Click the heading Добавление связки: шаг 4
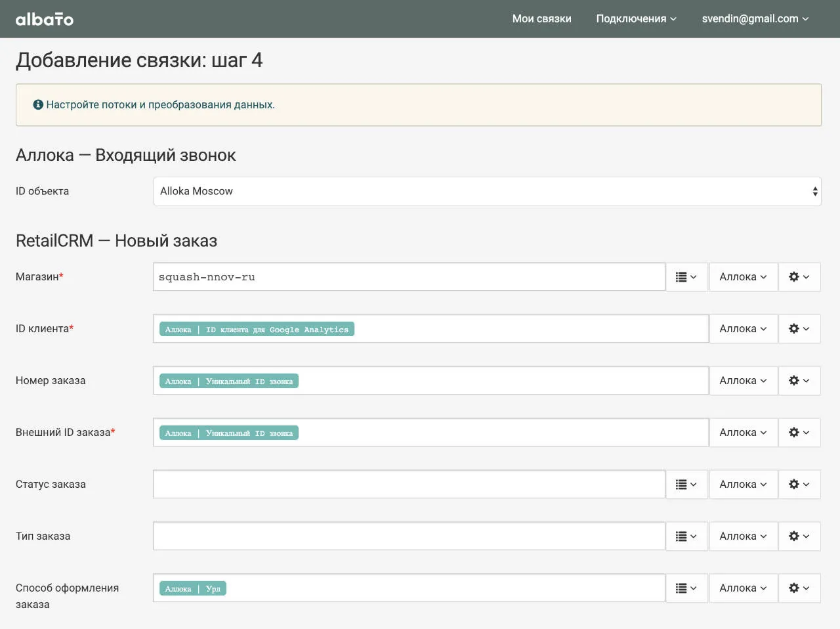Image resolution: width=840 pixels, height=629 pixels. [139, 60]
